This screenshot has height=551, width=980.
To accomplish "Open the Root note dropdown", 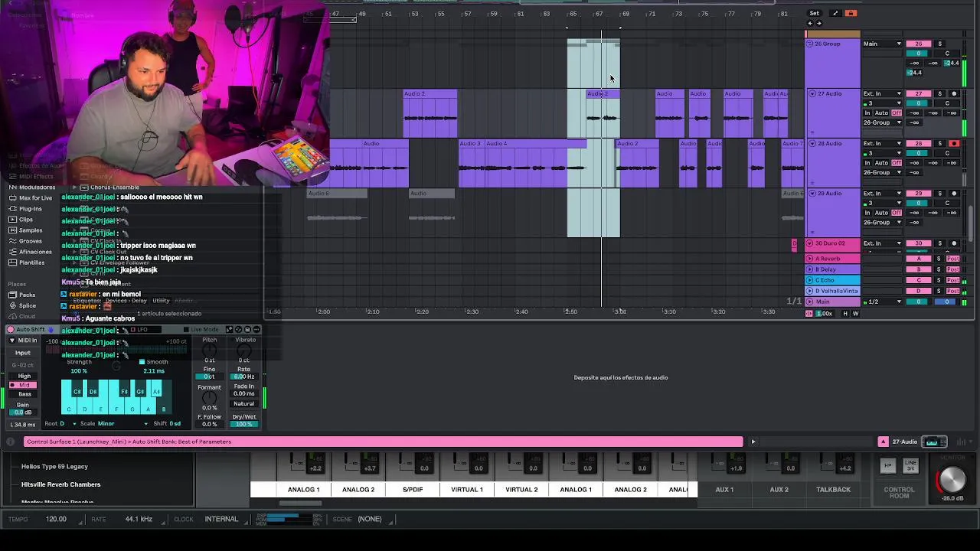I will point(67,423).
